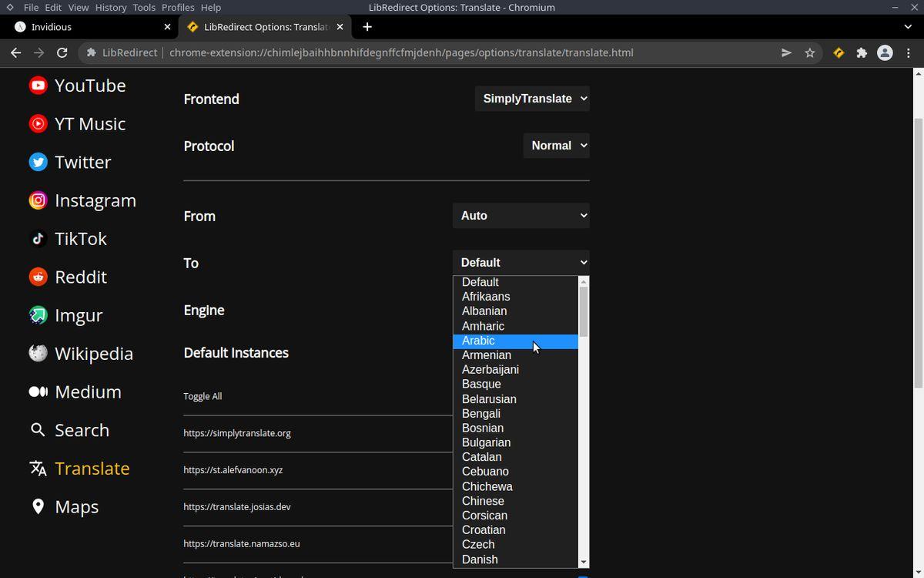The width and height of the screenshot is (924, 578).
Task: Open Reddit redirect options
Action: [68, 277]
